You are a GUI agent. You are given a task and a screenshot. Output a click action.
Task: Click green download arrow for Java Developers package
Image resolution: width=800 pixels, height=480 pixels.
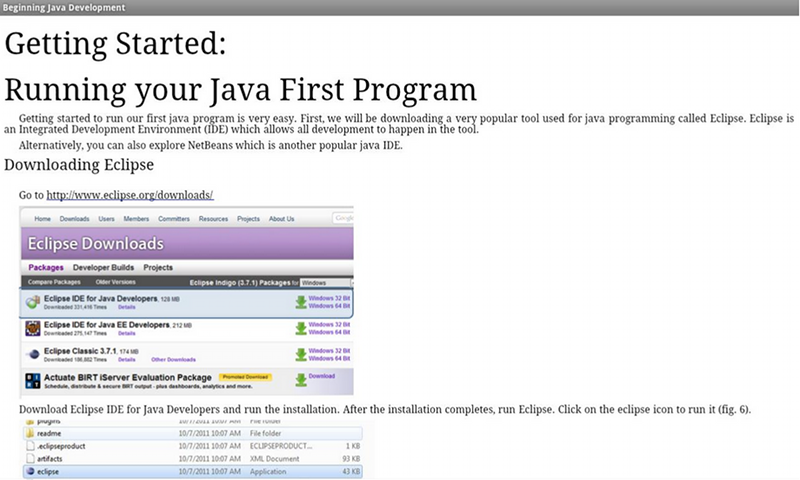point(301,302)
